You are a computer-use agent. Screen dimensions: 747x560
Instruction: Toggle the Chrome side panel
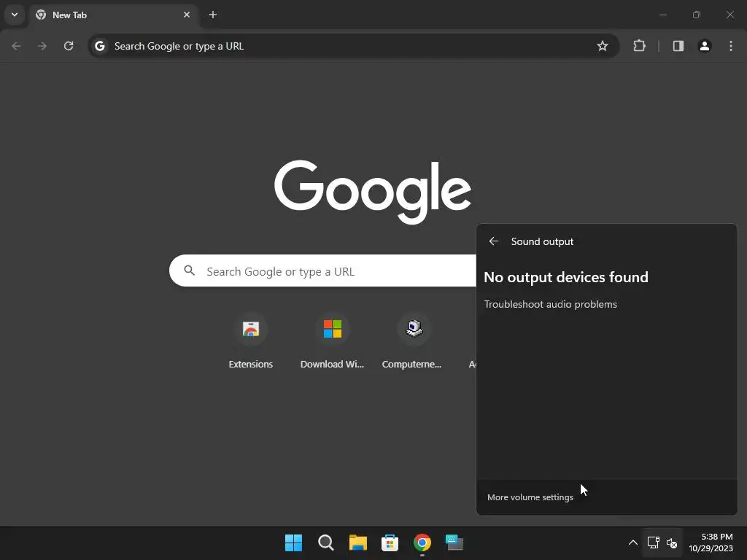pos(678,46)
